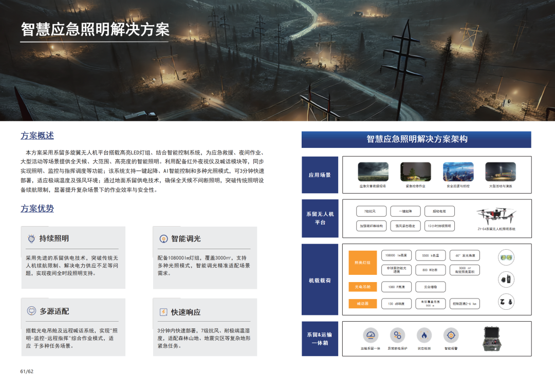Click the 运输系留一体 gauge icon
Image resolution: width=555 pixels, height=392 pixels.
370,335
